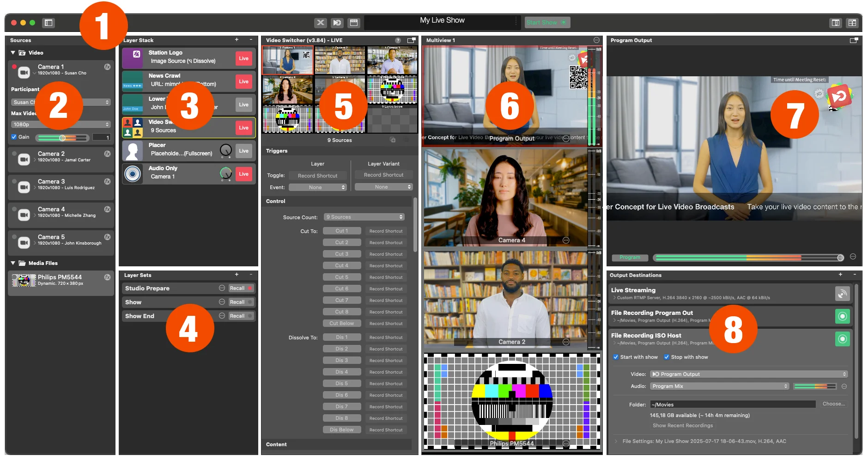Click the help icon in Video Switcher header

tap(398, 40)
